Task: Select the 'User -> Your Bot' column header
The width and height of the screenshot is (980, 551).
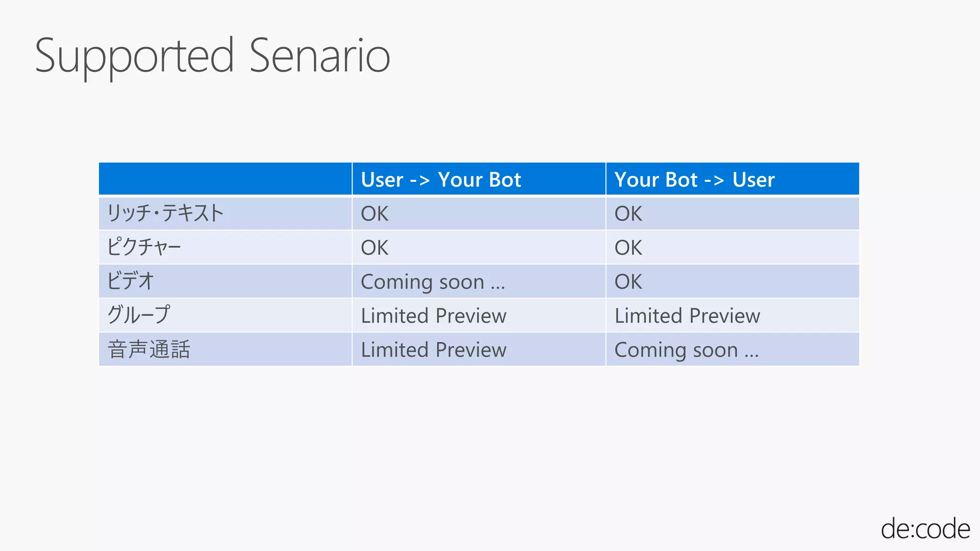Action: (441, 180)
